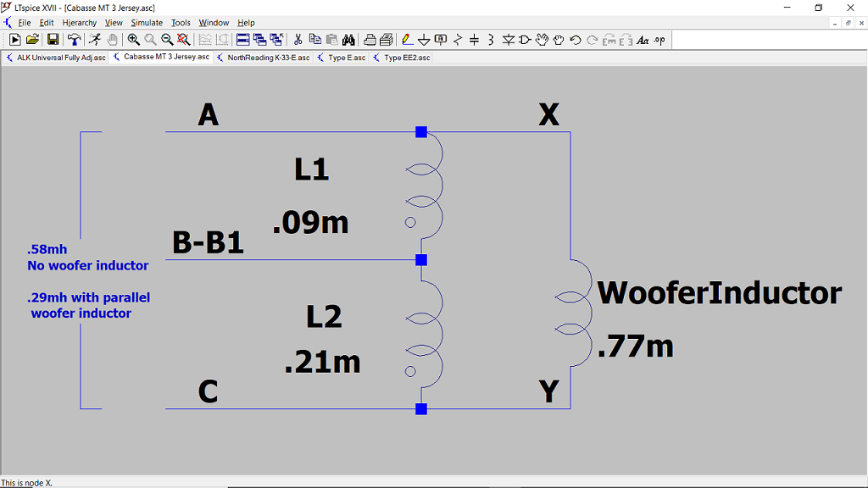Select the Cut scissors tool
The width and height of the screenshot is (868, 488).
(x=298, y=39)
